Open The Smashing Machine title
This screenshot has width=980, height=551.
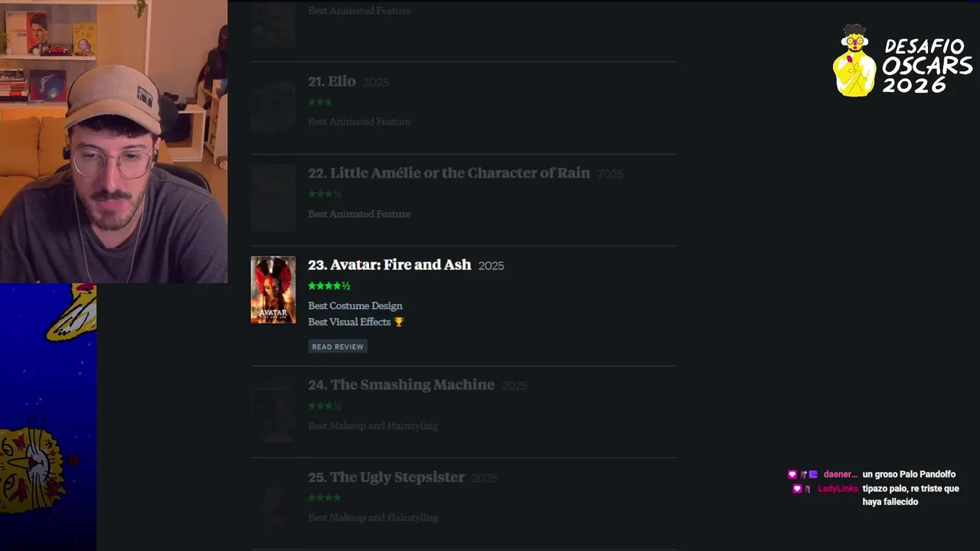pyautogui.click(x=401, y=385)
